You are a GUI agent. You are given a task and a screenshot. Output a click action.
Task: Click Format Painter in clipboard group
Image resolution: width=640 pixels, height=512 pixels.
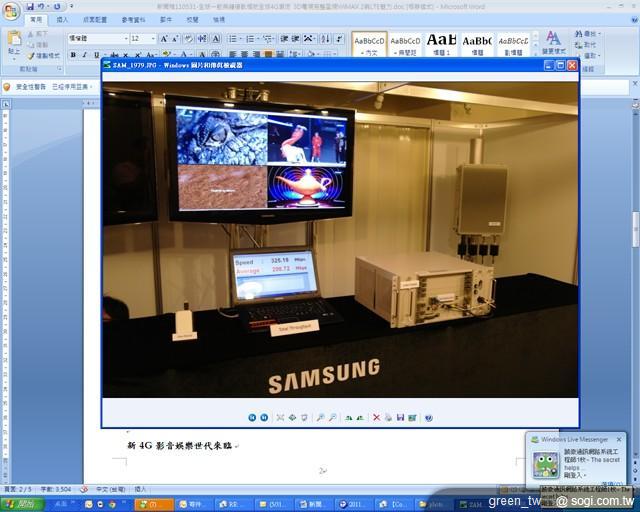click(44, 56)
